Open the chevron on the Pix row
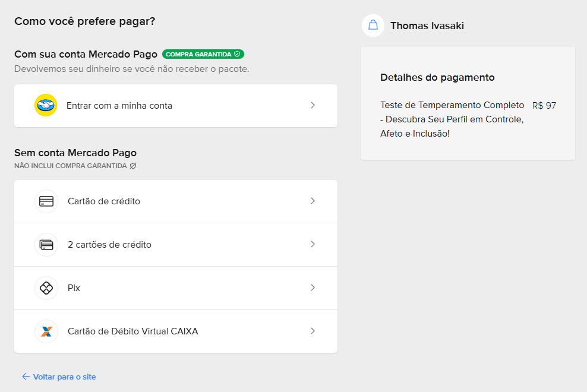 pyautogui.click(x=313, y=288)
